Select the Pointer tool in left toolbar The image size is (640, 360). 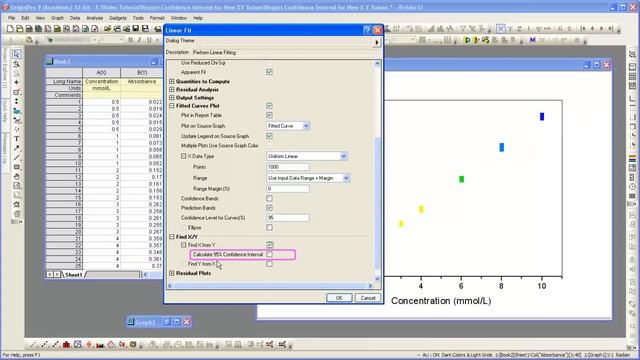[x=16, y=54]
